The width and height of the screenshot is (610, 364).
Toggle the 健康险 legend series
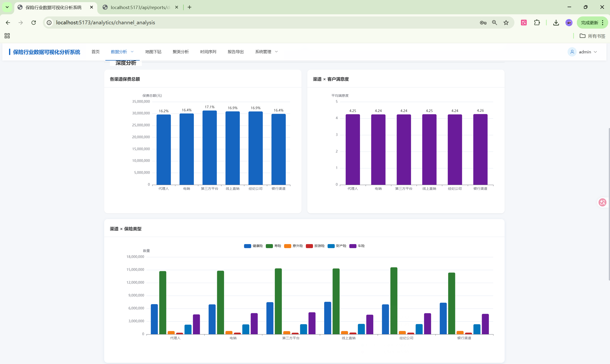point(253,246)
